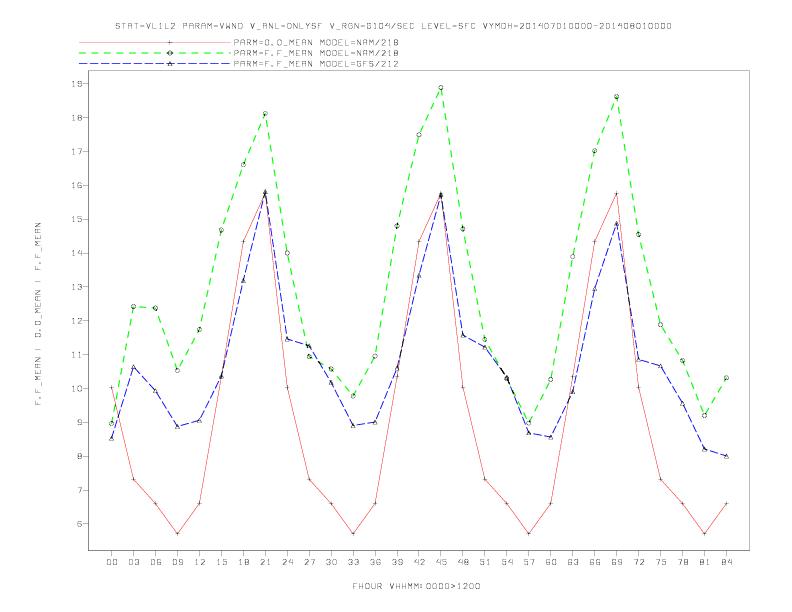
Task: Click x-axis forecast hour label 48
Action: 463,562
